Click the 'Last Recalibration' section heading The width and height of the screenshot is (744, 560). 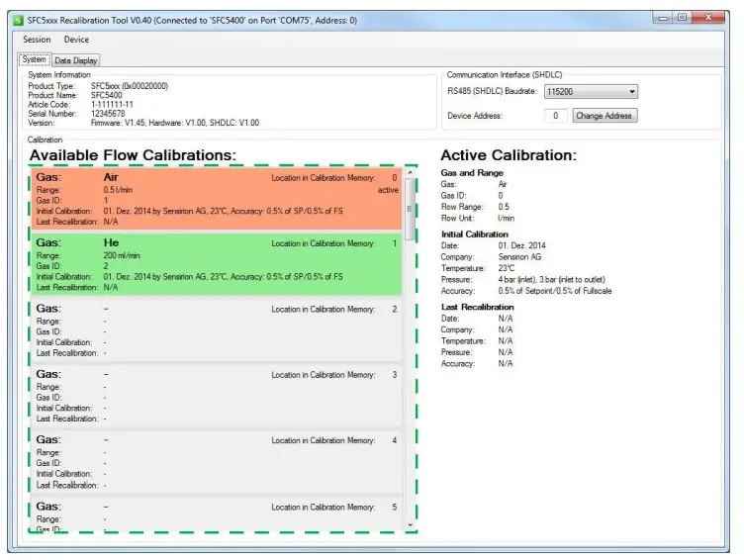pyautogui.click(x=477, y=307)
